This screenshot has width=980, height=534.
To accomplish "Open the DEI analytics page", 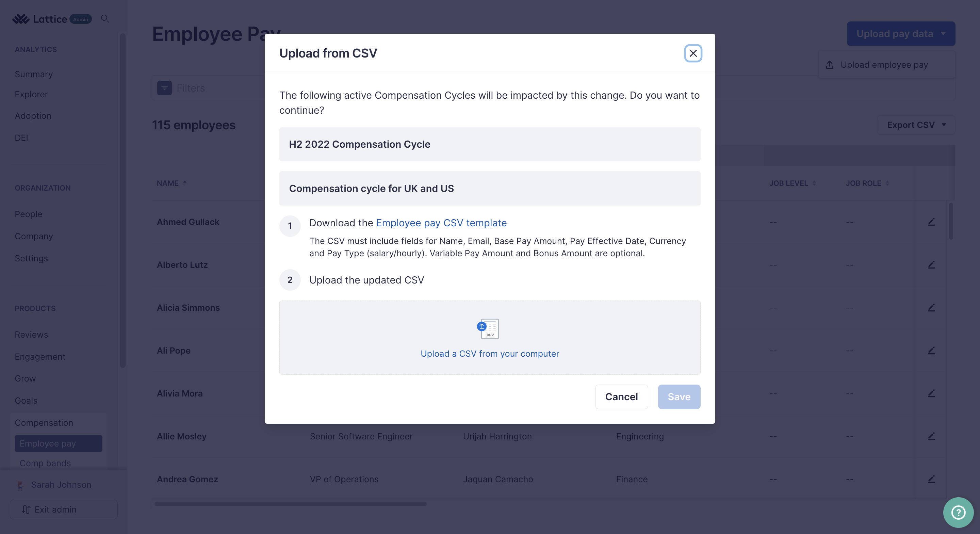I will (x=21, y=138).
